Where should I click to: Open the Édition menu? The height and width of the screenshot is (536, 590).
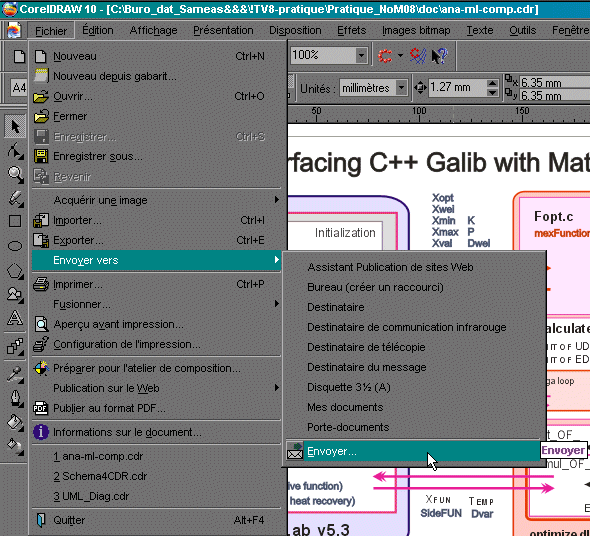click(97, 30)
